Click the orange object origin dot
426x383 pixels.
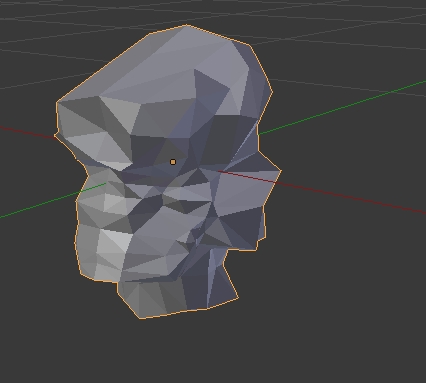[x=173, y=162]
